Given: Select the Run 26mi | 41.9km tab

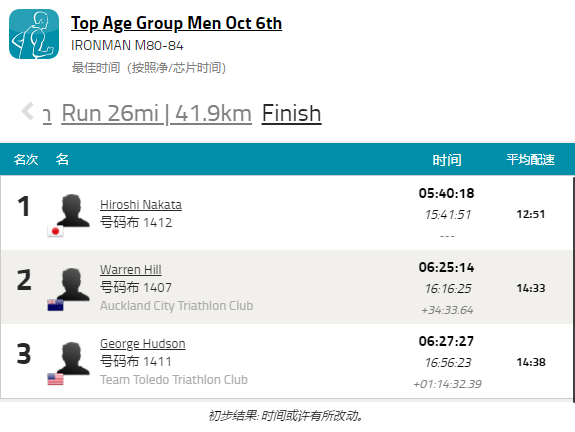Looking at the screenshot, I should point(157,113).
